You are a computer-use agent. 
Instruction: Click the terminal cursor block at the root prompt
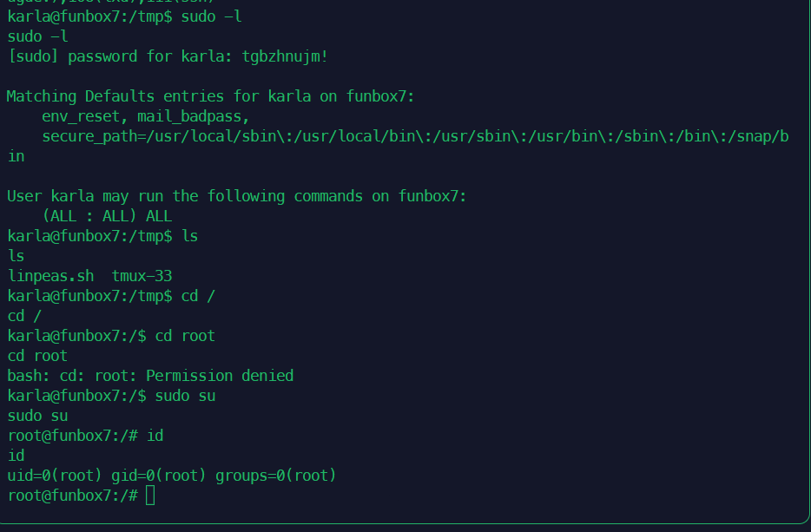(150, 496)
